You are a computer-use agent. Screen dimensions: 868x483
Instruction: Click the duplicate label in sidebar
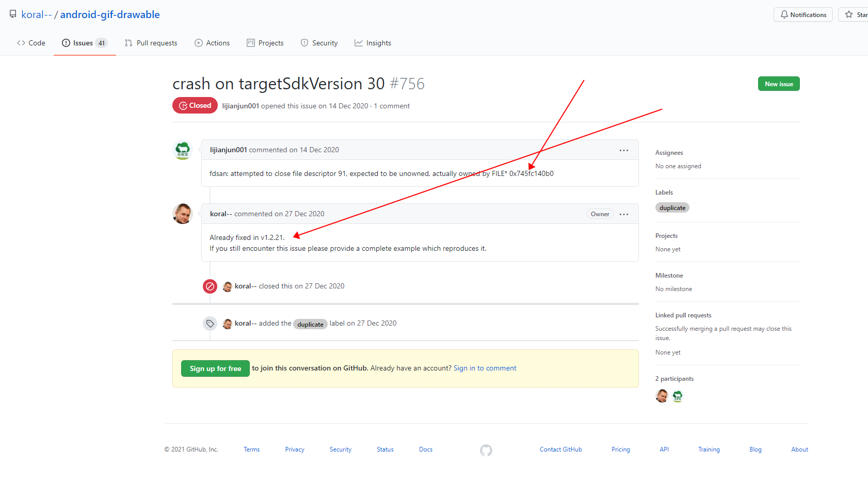tap(672, 207)
